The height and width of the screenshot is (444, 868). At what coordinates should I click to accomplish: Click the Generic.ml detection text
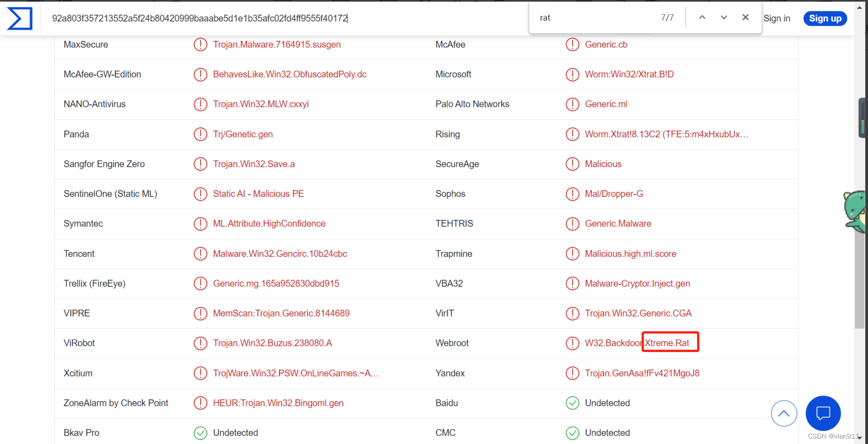pos(606,104)
